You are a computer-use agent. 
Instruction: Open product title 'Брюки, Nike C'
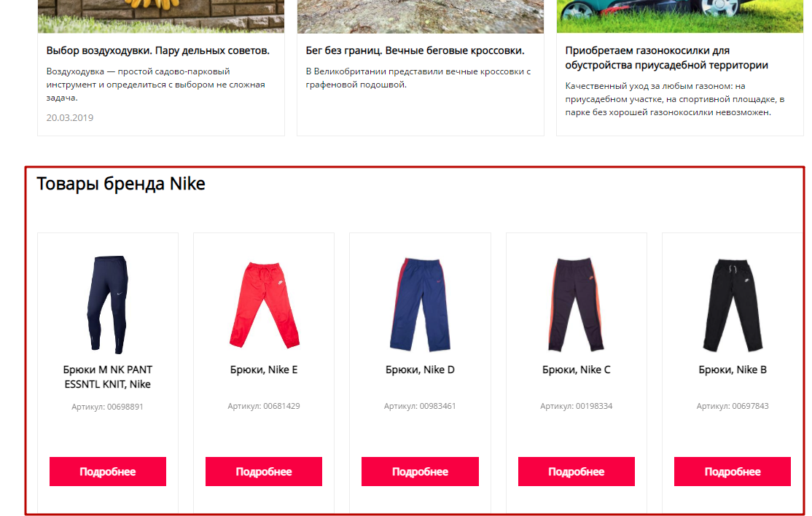point(577,370)
